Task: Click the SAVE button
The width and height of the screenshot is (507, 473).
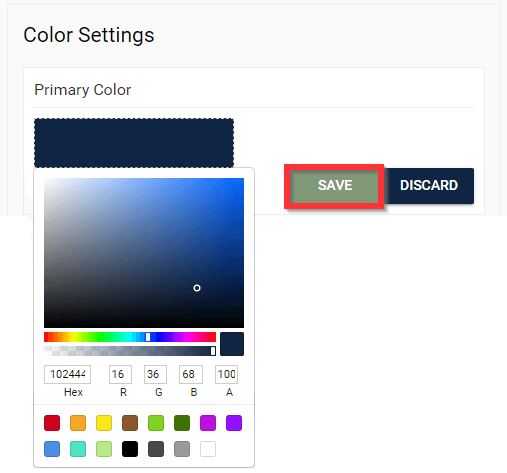Action: (x=334, y=186)
